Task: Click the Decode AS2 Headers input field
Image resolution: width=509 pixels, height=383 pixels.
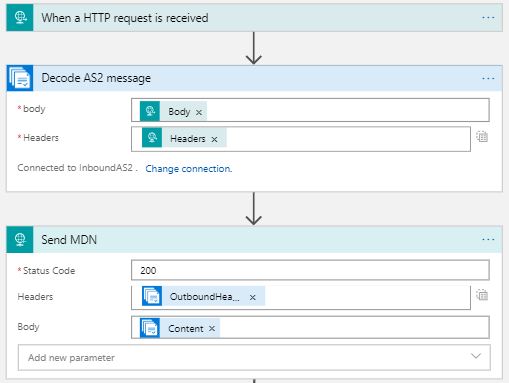Action: (x=301, y=139)
